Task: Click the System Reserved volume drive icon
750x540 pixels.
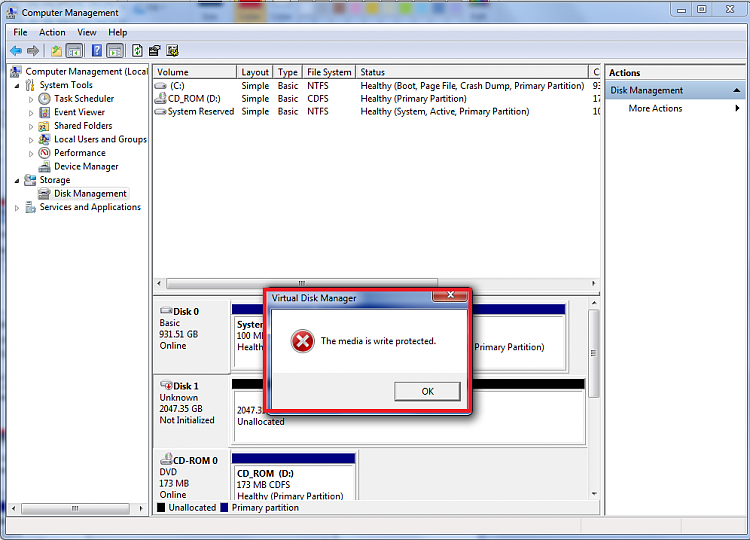Action: (x=160, y=111)
